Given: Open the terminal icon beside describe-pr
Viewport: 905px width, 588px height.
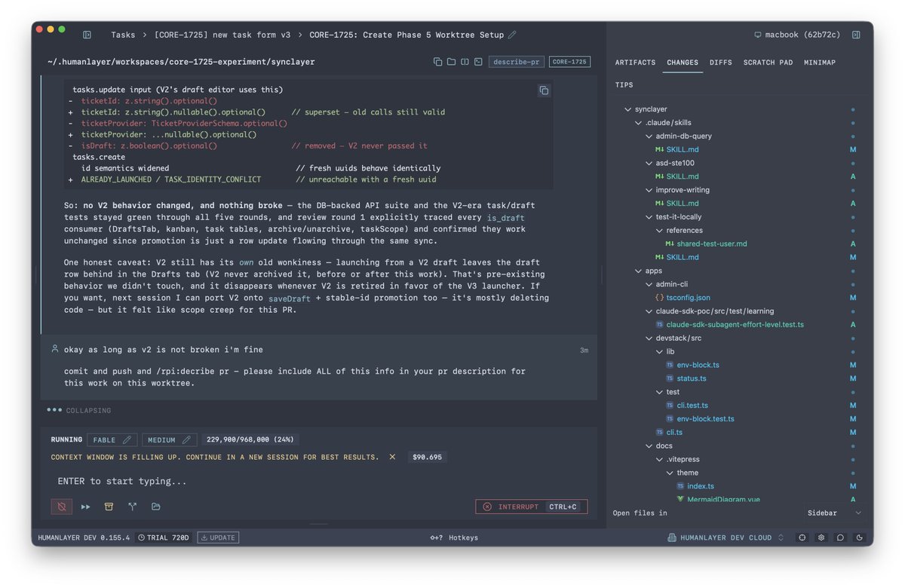Looking at the screenshot, I should coord(478,62).
